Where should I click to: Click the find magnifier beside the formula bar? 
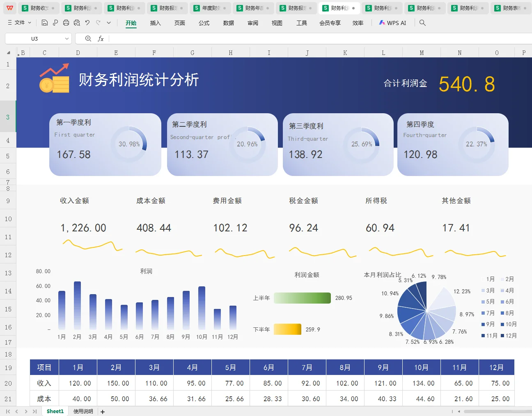coord(88,38)
